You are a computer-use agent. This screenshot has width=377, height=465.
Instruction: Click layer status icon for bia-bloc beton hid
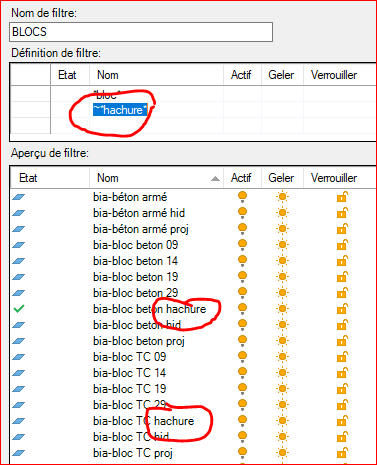[19, 325]
